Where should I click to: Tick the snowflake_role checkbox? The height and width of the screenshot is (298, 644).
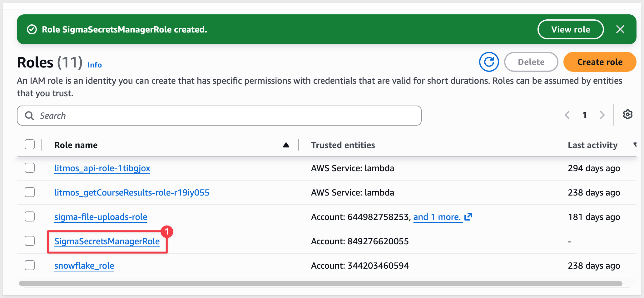click(30, 265)
